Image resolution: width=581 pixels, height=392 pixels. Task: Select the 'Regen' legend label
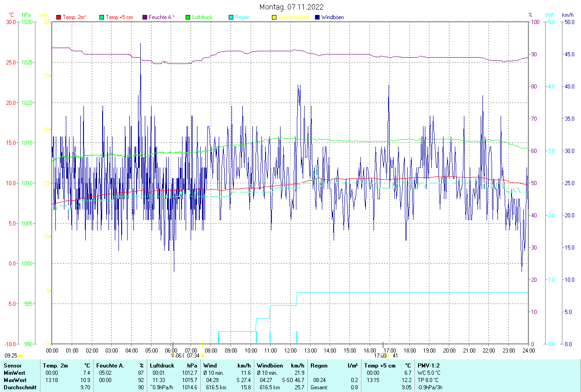(242, 17)
